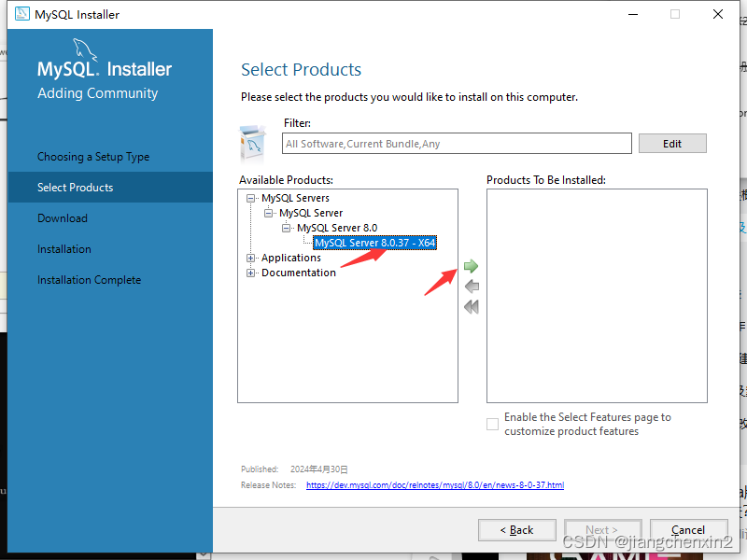Expand the Applications tree node
Screen dimensions: 747x560
tap(250, 259)
